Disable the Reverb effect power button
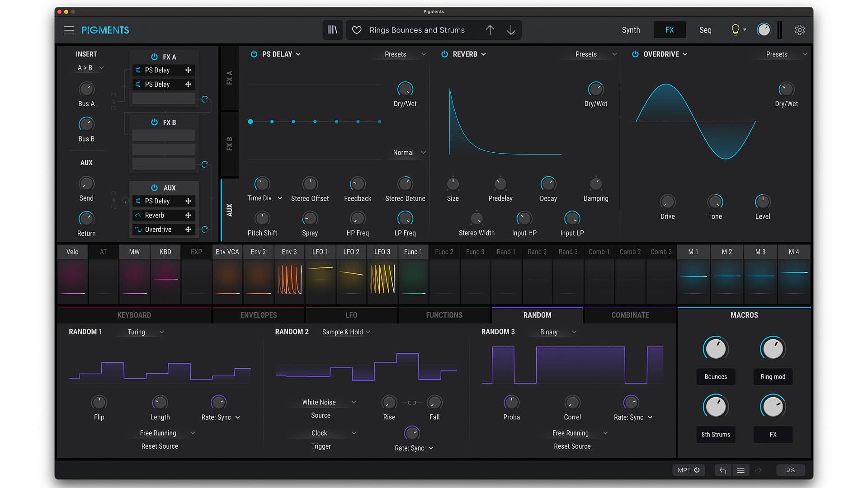Image resolution: width=868 pixels, height=488 pixels. (x=444, y=54)
